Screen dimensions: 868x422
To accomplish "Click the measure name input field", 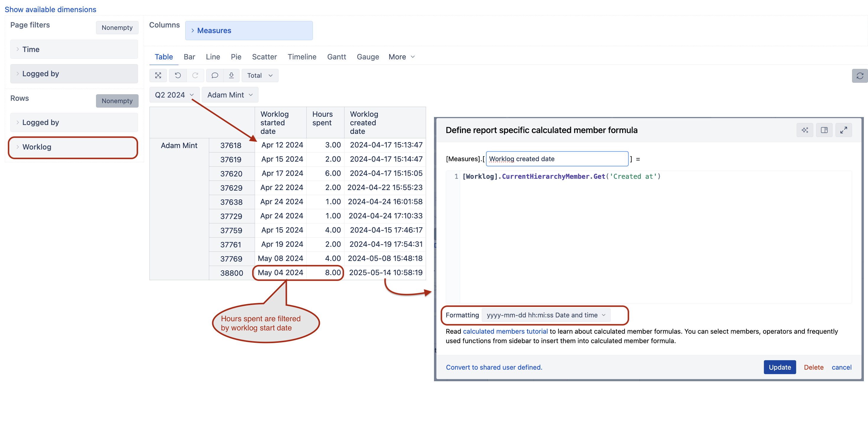I will tap(557, 159).
